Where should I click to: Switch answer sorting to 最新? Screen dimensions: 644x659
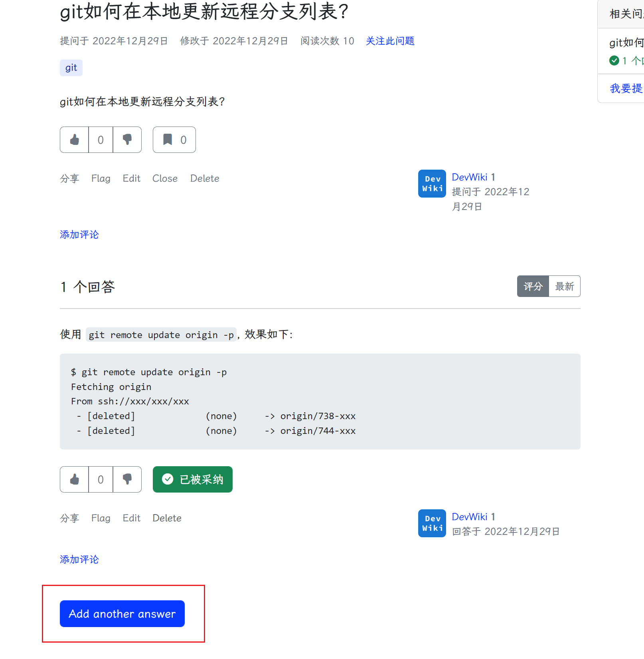pos(565,286)
